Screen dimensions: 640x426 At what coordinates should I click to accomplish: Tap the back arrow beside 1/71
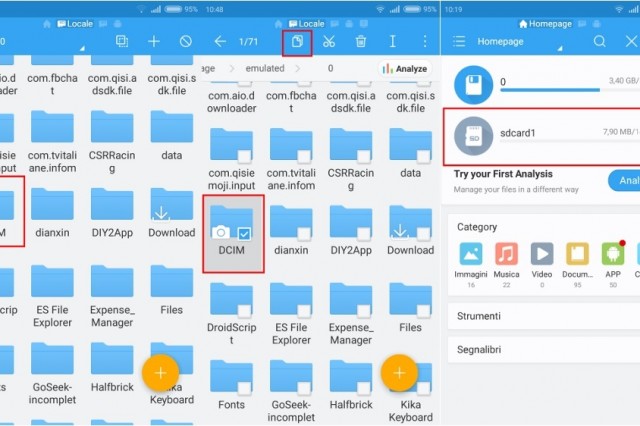[x=220, y=41]
